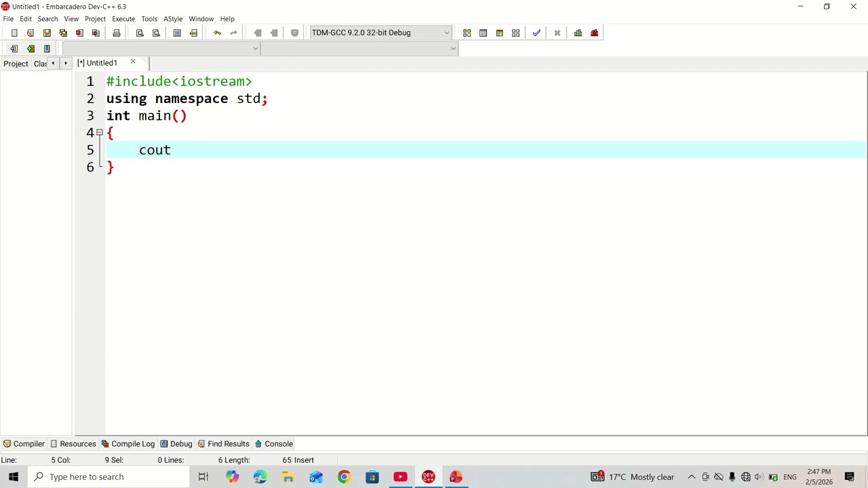
Task: Open profile analysis chart icon
Action: click(x=578, y=33)
